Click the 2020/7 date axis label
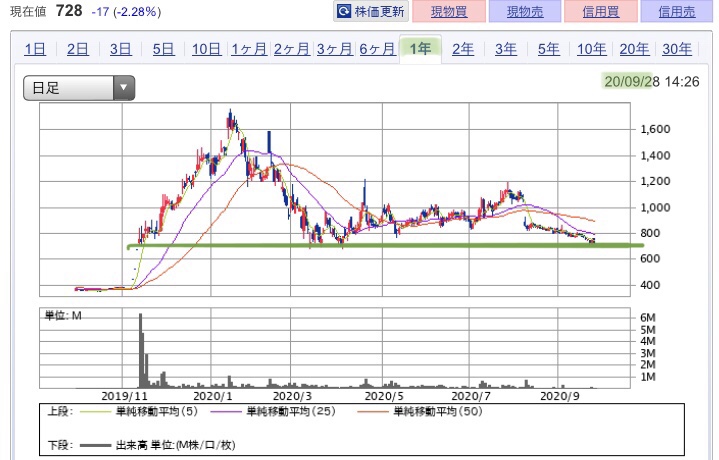This screenshot has width=719, height=460. 471,396
